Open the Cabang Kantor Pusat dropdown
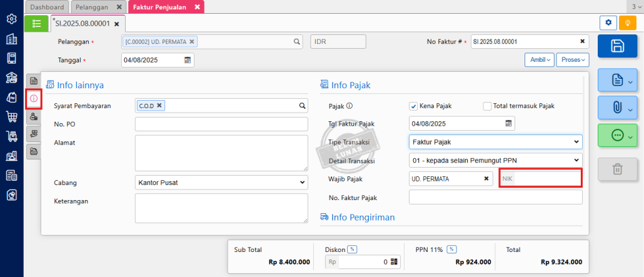The height and width of the screenshot is (277, 644). click(221, 183)
